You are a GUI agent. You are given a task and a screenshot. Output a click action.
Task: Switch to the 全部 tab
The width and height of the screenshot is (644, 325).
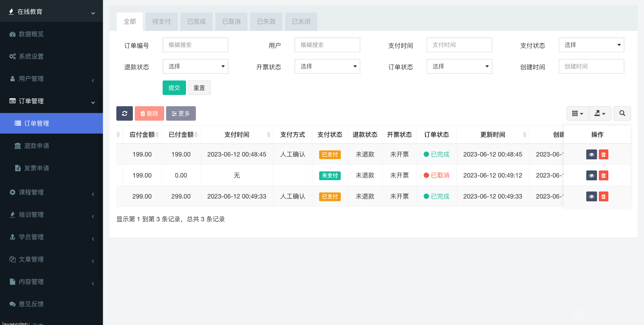[130, 21]
